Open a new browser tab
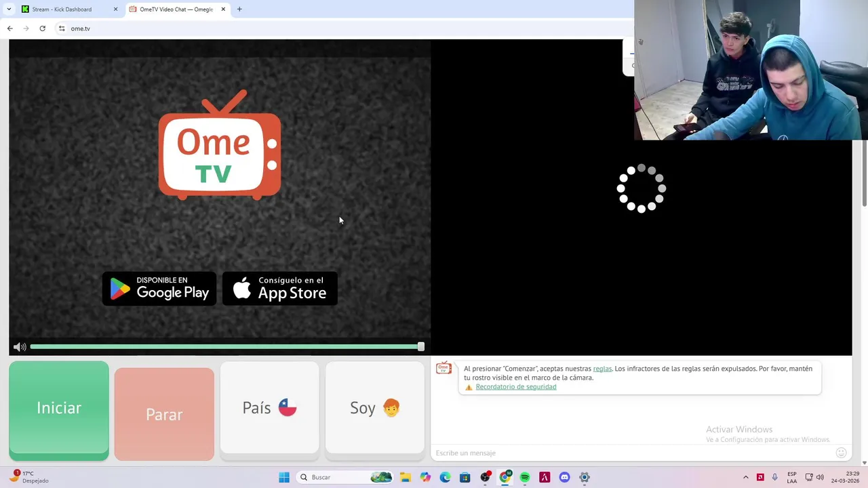 point(239,9)
